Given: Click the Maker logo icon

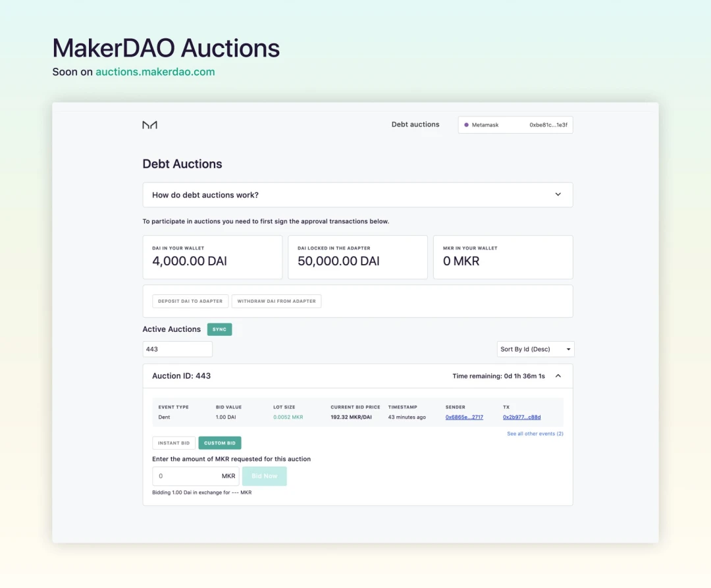Looking at the screenshot, I should (x=149, y=125).
